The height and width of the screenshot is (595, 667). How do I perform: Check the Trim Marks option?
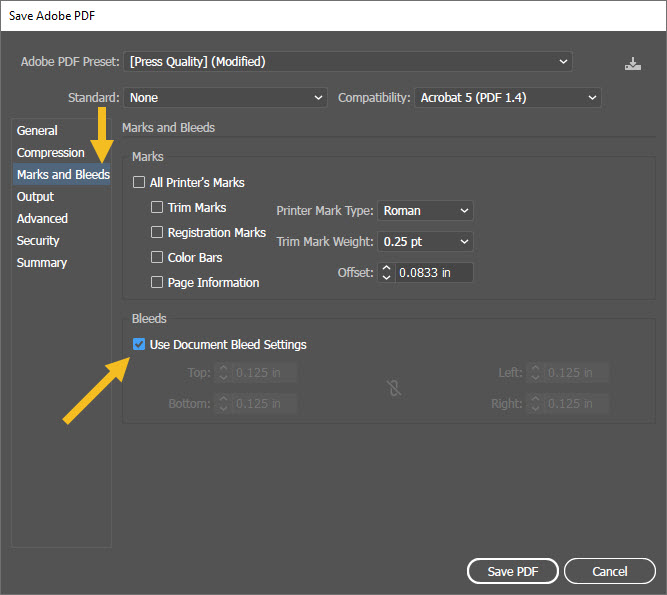tap(157, 207)
